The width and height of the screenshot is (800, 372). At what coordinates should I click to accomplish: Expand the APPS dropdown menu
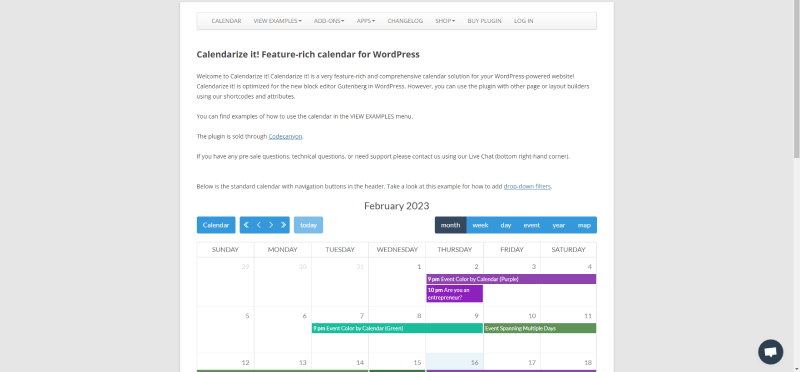pyautogui.click(x=366, y=21)
